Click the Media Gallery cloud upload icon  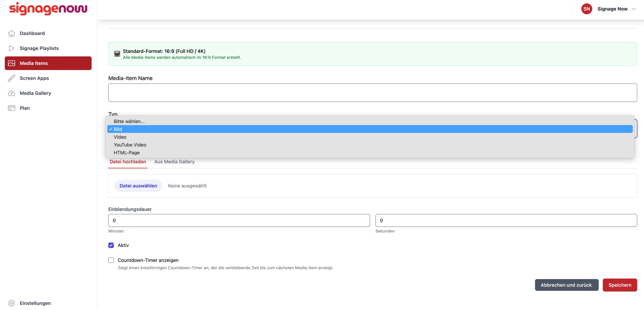tap(12, 93)
